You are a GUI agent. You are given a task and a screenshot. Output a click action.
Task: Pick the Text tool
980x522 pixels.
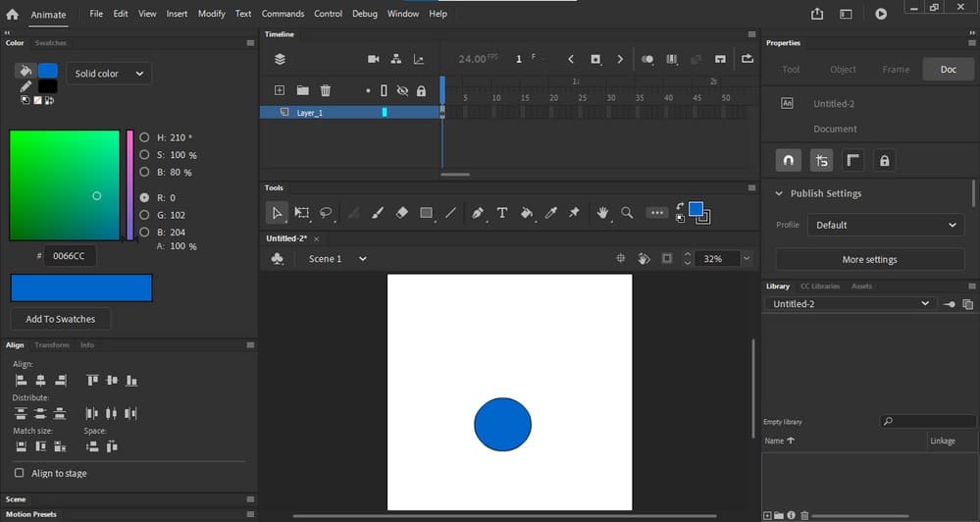coord(502,213)
